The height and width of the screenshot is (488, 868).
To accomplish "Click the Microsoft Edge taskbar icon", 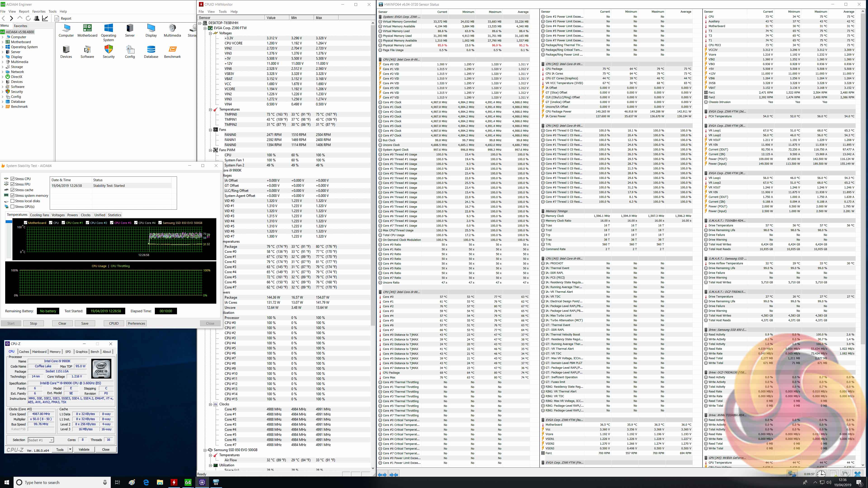I will (146, 482).
